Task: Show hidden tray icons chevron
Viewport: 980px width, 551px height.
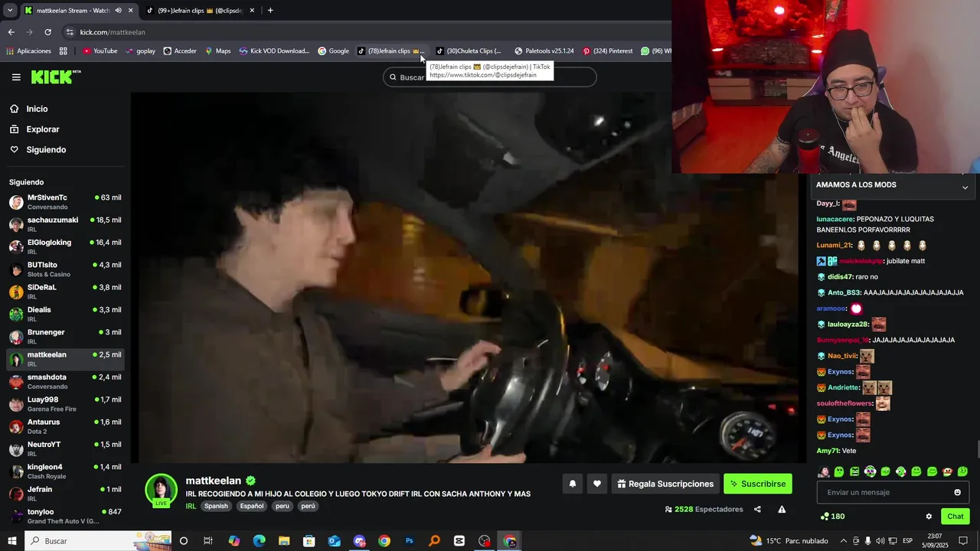Action: point(844,541)
